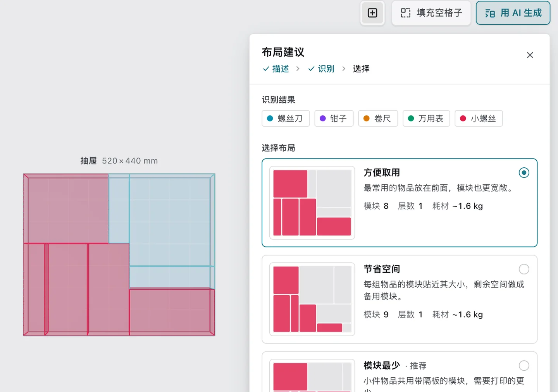Click the 模块 8 stat in 方便取用
558x392 pixels.
376,206
